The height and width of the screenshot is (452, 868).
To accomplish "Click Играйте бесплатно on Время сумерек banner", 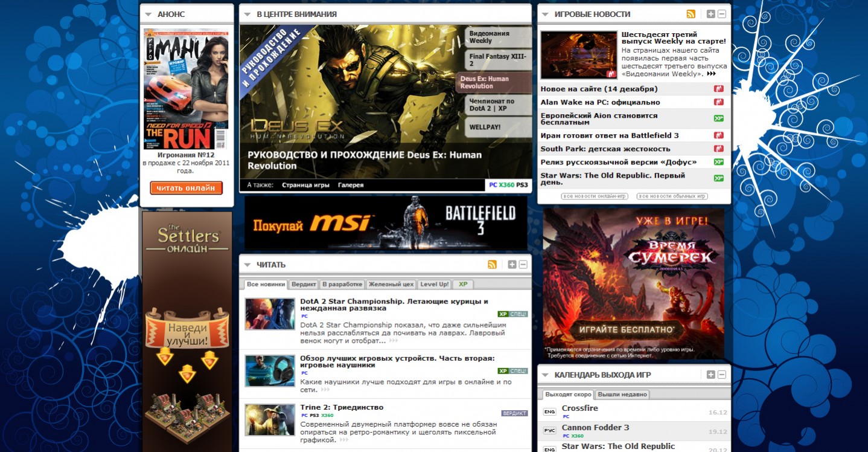I will (x=627, y=330).
